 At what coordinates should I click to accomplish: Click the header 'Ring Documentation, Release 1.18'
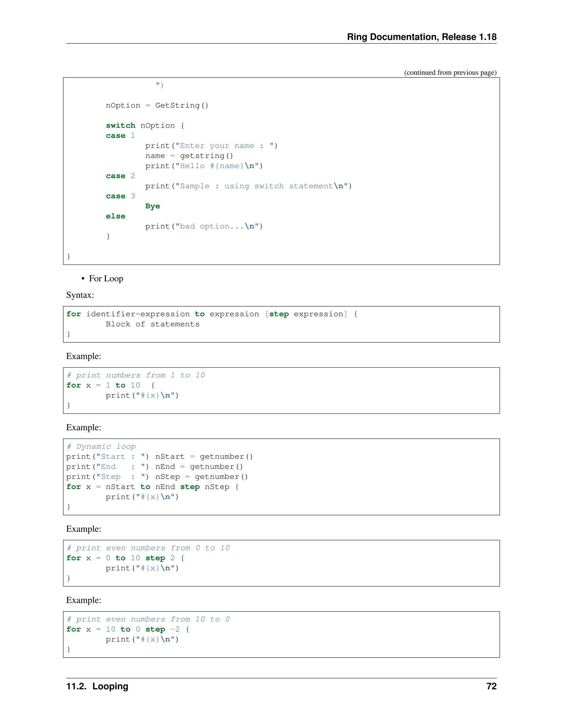point(422,37)
